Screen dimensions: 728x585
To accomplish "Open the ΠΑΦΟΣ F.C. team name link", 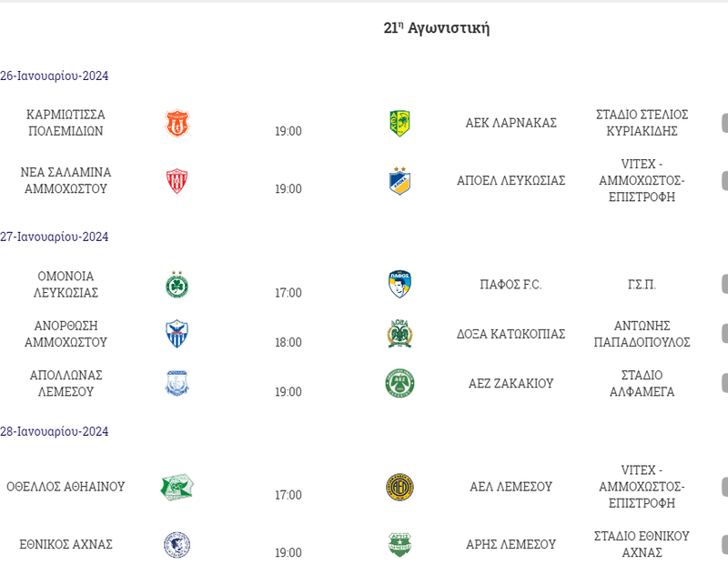I will (511, 285).
